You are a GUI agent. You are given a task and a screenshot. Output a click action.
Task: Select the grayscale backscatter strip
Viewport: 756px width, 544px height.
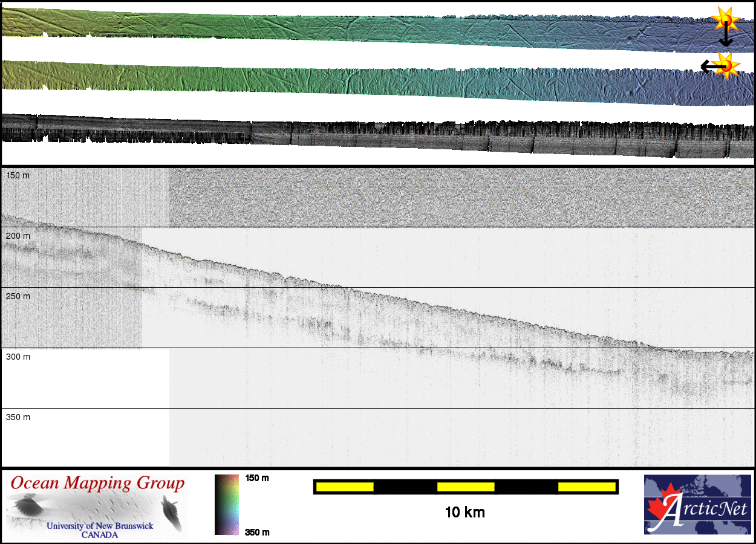(x=375, y=136)
